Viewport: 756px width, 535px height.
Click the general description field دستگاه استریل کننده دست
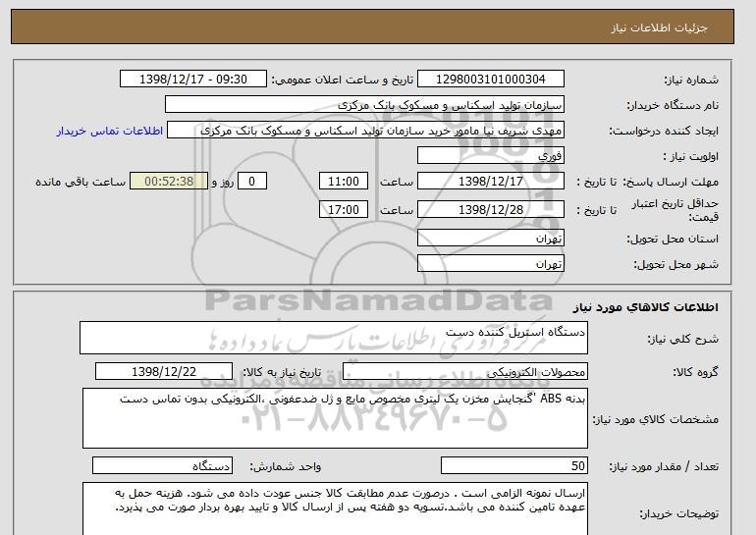[334, 338]
